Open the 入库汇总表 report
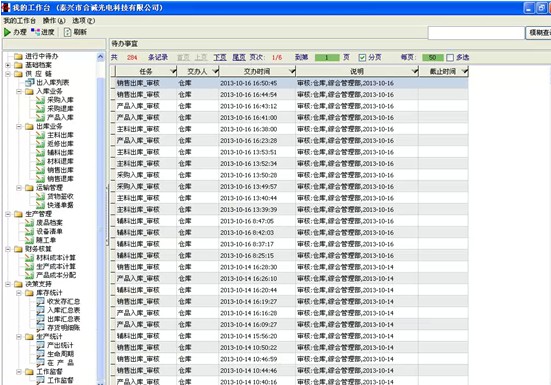The width and height of the screenshot is (551, 385). (64, 310)
